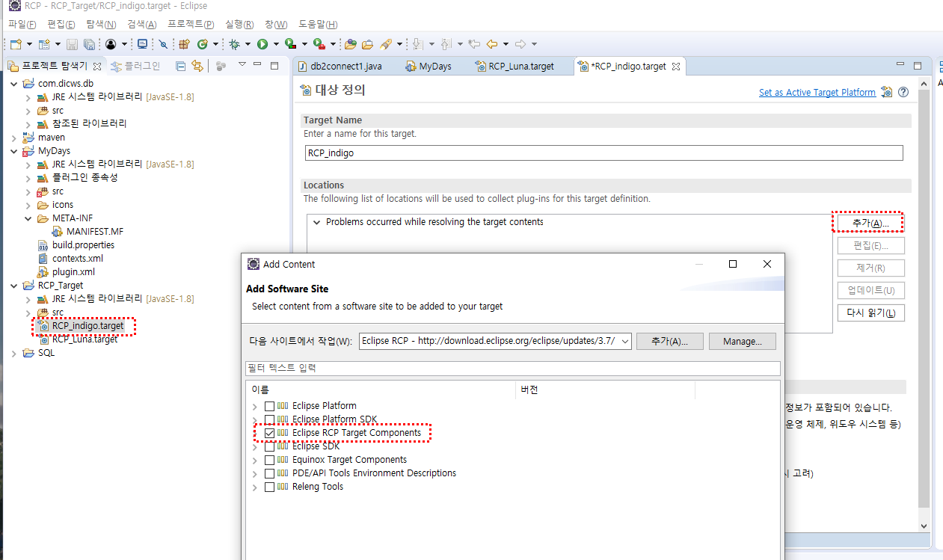943x560 pixels.
Task: Open the project explorer View Menu triangle
Action: [x=242, y=64]
